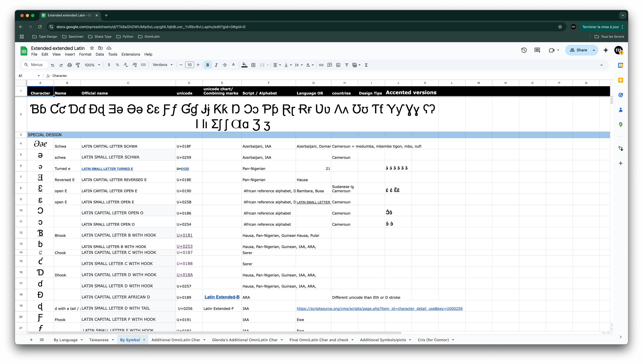Open the comments panel icon
The height and width of the screenshot is (364, 643).
pyautogui.click(x=537, y=50)
